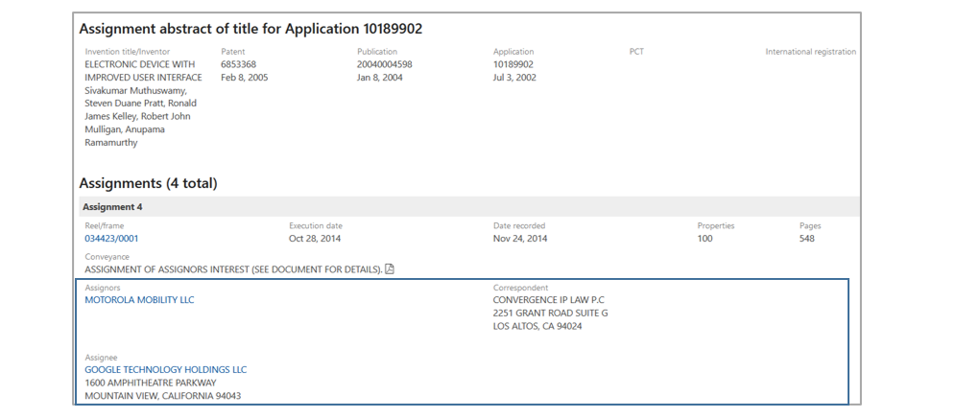This screenshot has height=418, width=980.
Task: Select correspondent CONVERGENCE IP LAW P.C
Action: click(x=549, y=300)
